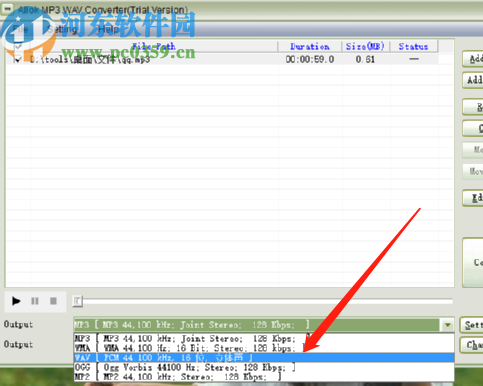Open the Setting menu

click(62, 30)
